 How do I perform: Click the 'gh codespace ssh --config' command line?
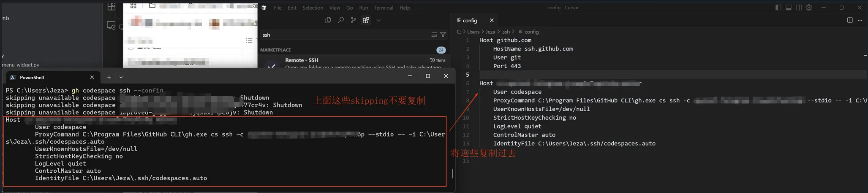coord(117,91)
